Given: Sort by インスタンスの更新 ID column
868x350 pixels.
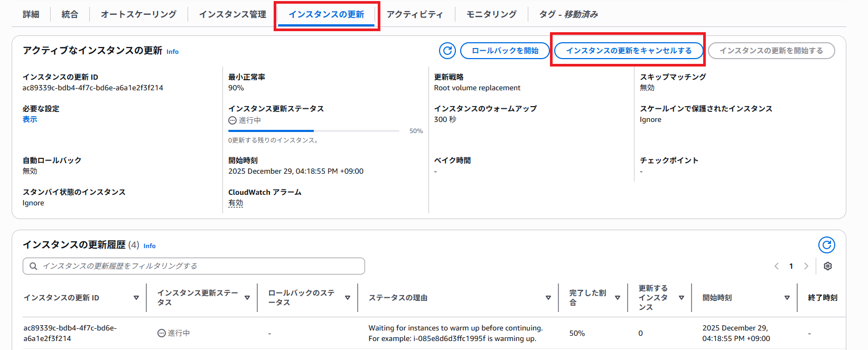Looking at the screenshot, I should click(136, 298).
